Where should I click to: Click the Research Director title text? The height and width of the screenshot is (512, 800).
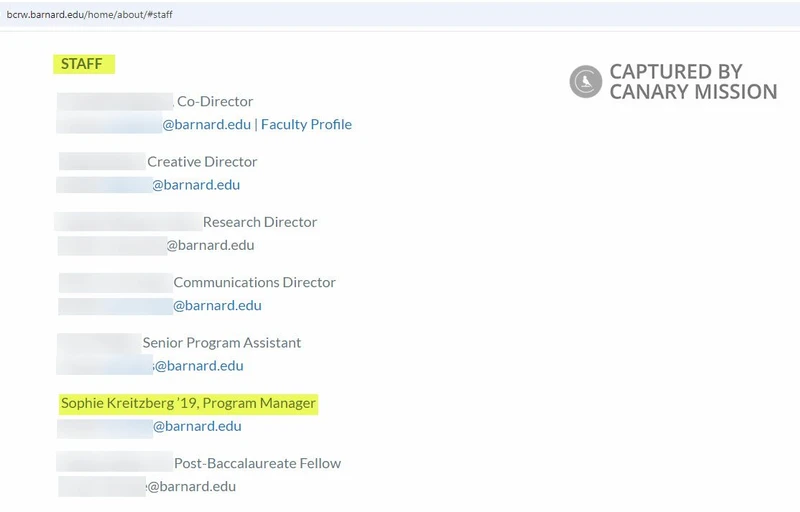click(260, 222)
